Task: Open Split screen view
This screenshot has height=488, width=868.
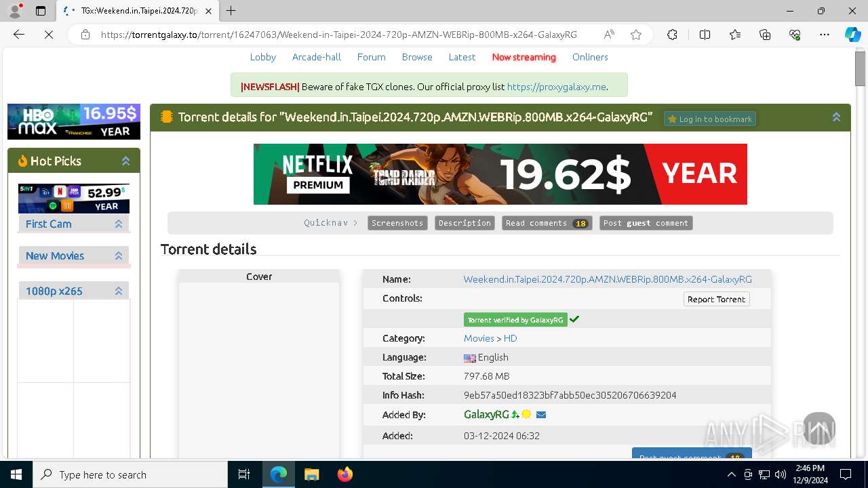Action: (x=705, y=35)
